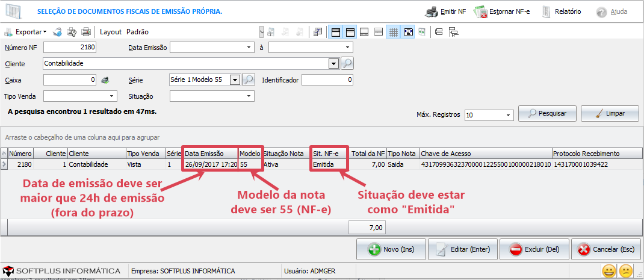
Task: Click the protocol value '143170001039422'
Action: point(597,164)
